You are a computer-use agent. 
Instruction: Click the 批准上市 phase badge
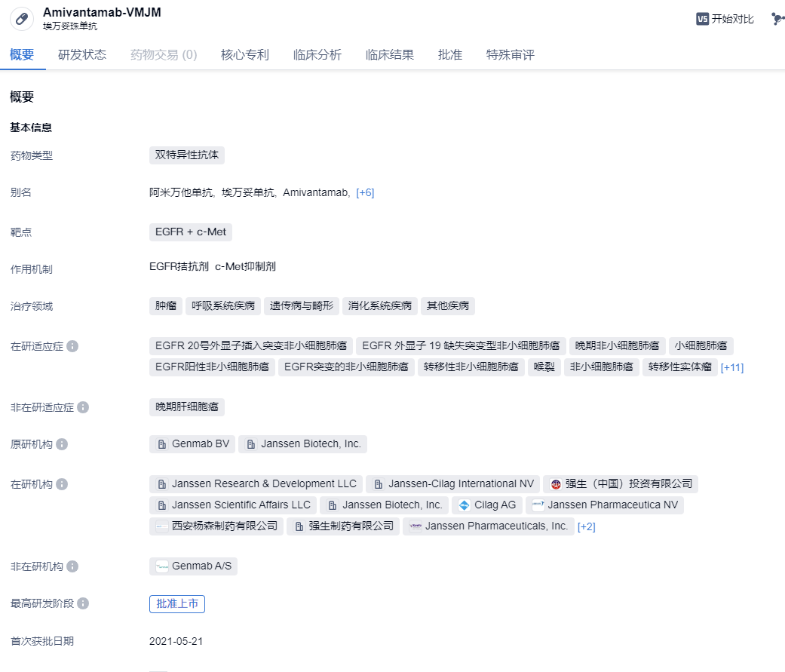(177, 603)
